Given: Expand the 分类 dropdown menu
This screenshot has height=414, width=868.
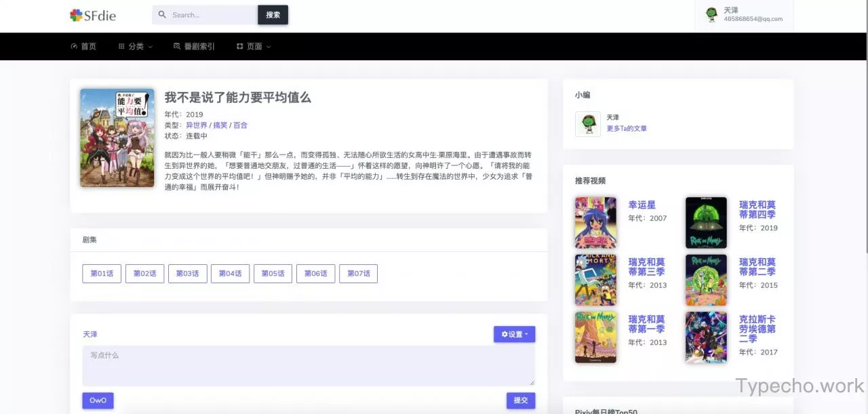Looking at the screenshot, I should [135, 46].
